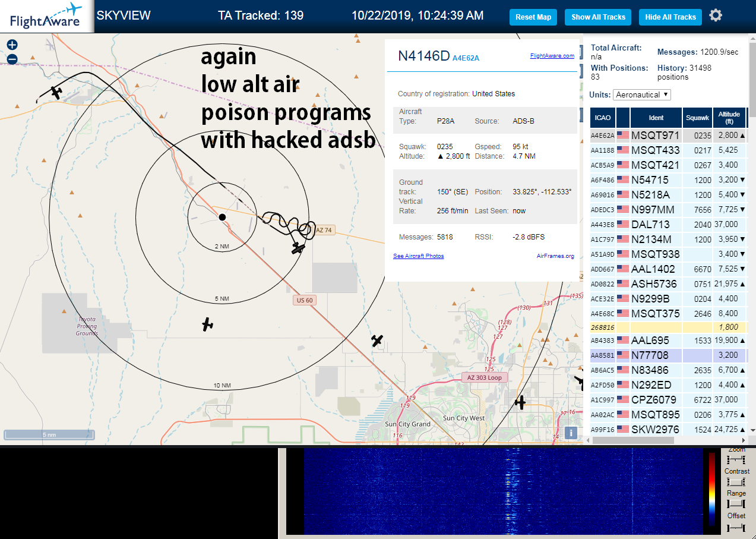Adjust the waterfall Range slider

(736, 504)
